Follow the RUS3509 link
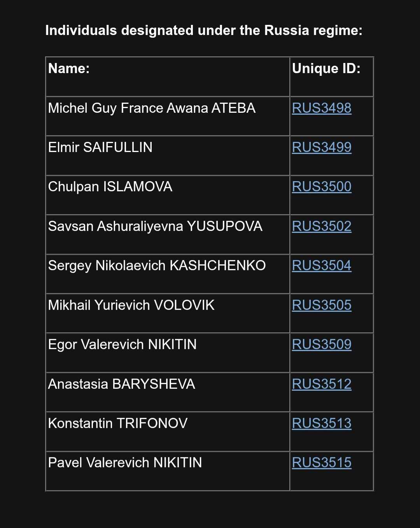420x528 pixels. [x=322, y=344]
